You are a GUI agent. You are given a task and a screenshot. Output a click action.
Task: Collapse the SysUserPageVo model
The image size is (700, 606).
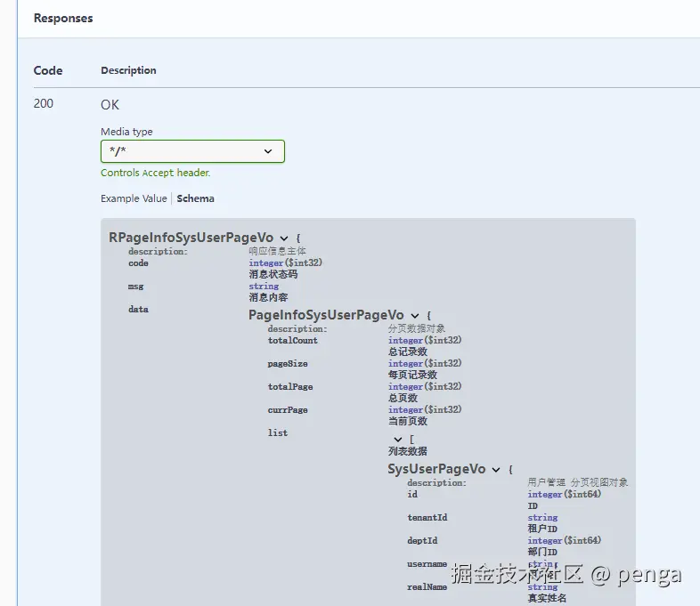pyautogui.click(x=496, y=470)
